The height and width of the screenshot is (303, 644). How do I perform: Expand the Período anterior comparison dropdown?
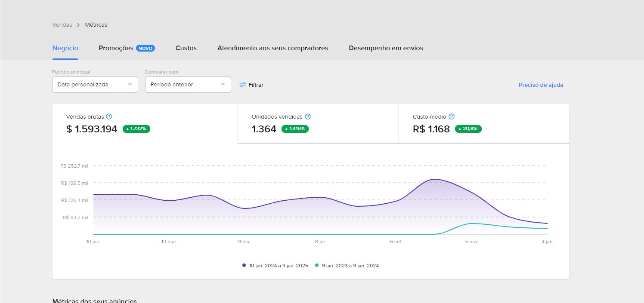188,85
